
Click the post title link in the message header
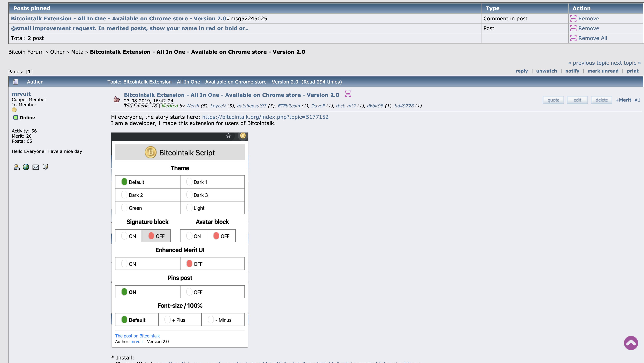[x=232, y=95]
